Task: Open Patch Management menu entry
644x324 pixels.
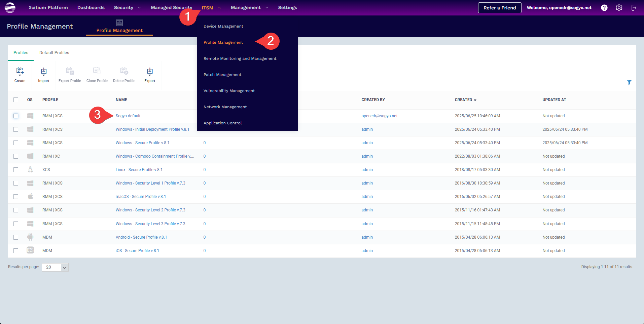Action: click(222, 75)
